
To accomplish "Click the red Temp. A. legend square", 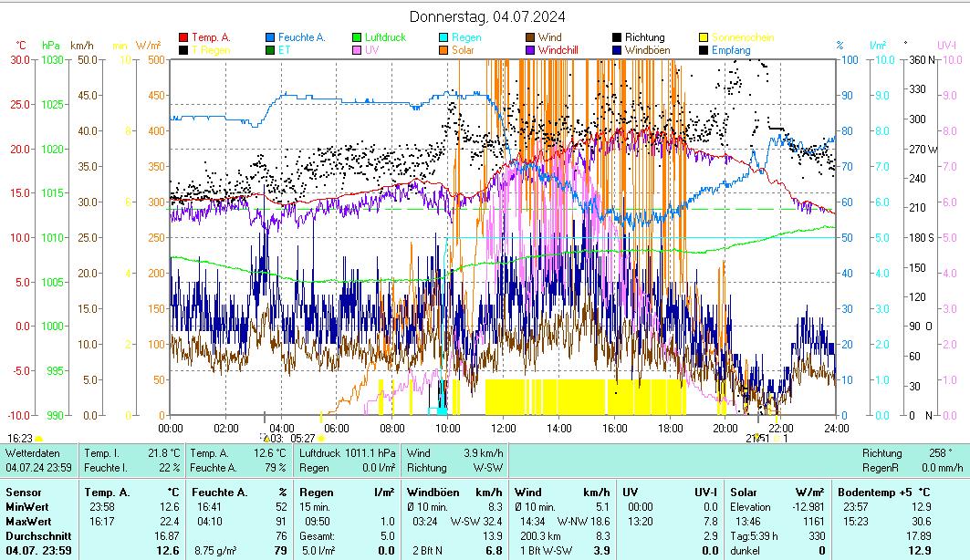I will pos(183,38).
